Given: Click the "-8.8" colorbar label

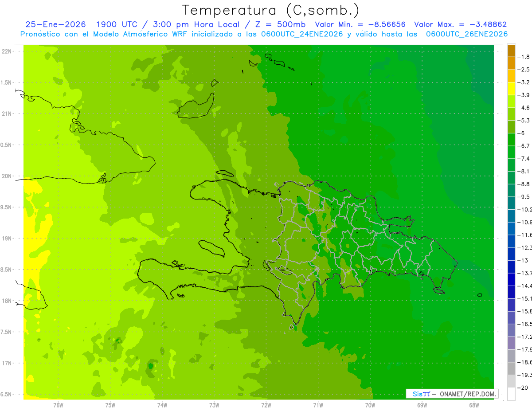Looking at the screenshot, I should 524,184.
